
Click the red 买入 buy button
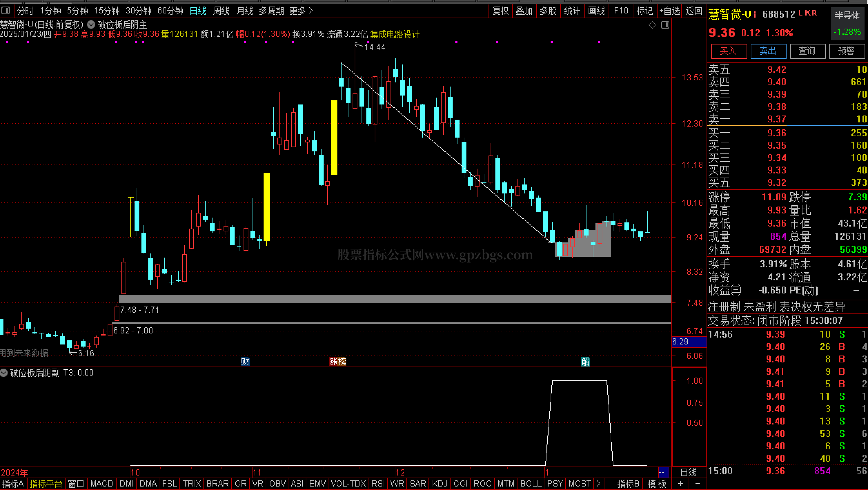(729, 51)
